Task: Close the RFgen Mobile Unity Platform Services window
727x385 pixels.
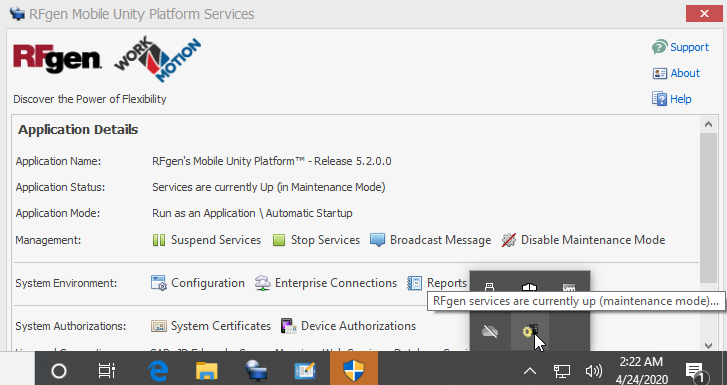Action: (x=704, y=14)
